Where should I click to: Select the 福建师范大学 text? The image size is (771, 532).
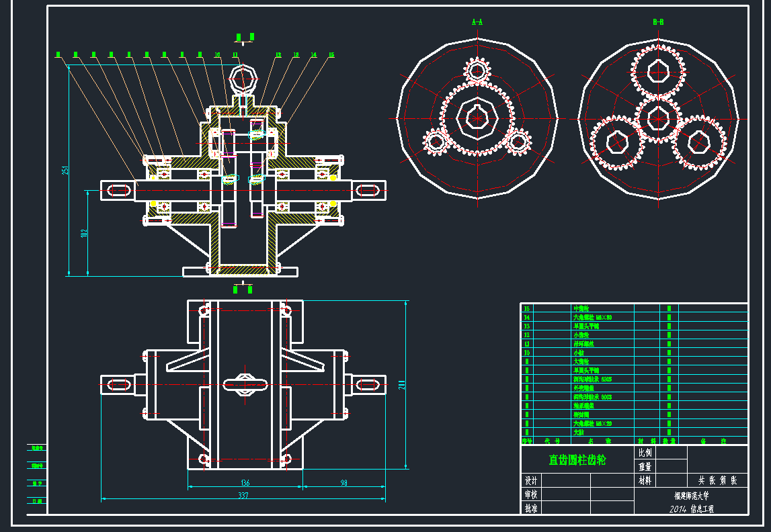coord(692,496)
